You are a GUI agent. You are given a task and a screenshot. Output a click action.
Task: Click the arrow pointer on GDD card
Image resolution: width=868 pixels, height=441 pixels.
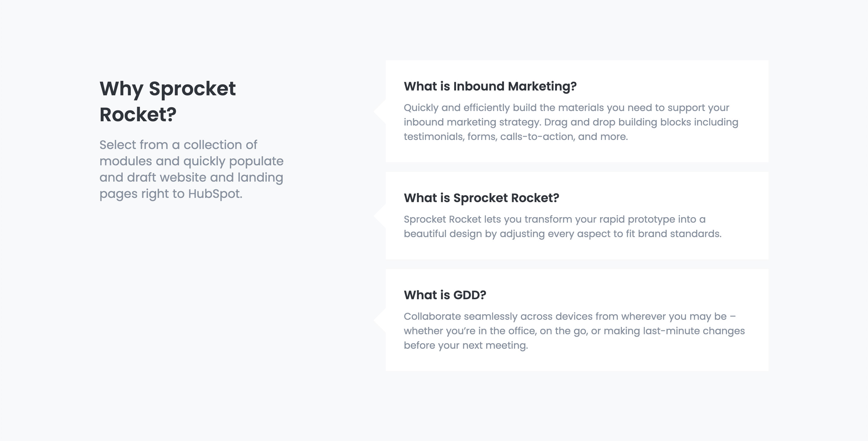[380, 320]
